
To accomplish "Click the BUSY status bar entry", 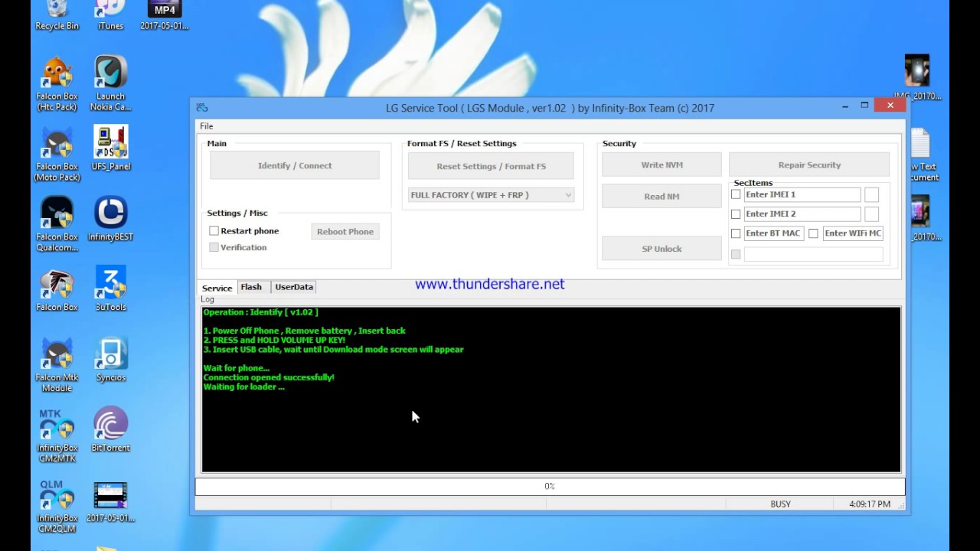I will point(780,504).
